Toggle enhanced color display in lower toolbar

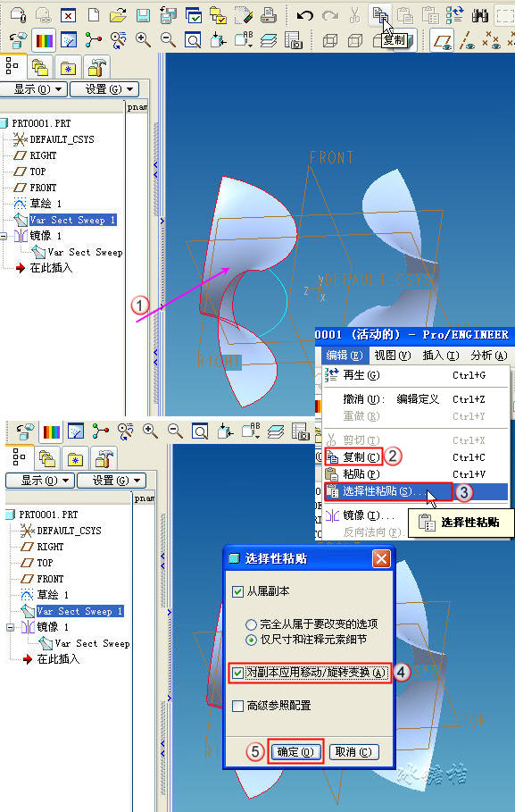click(x=51, y=431)
